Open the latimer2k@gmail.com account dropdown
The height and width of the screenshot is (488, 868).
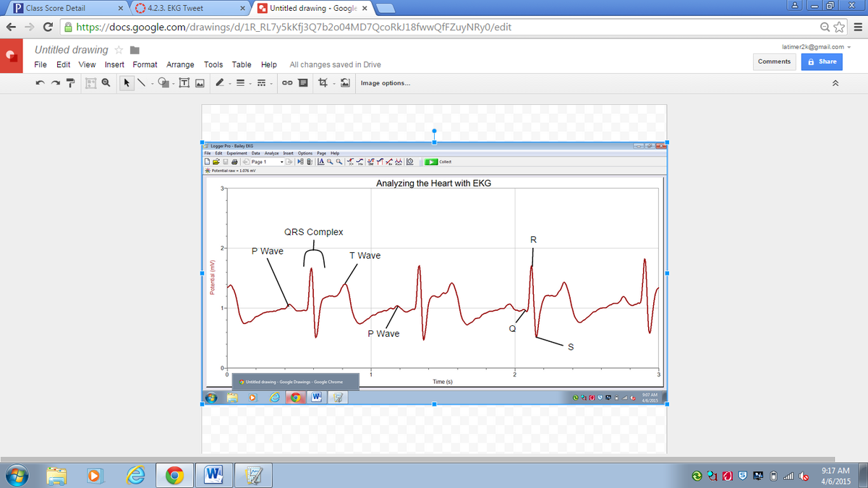tap(814, 47)
